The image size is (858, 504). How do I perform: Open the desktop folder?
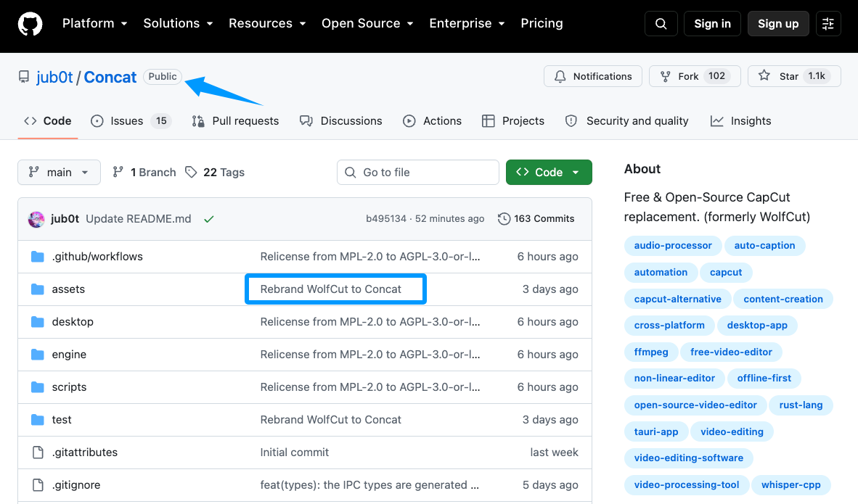pos(73,322)
